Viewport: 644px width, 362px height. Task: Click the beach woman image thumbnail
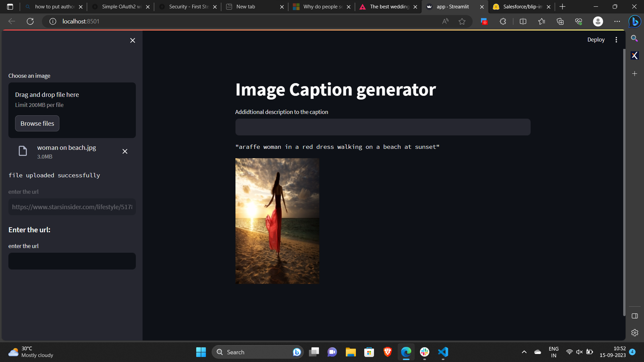click(277, 221)
